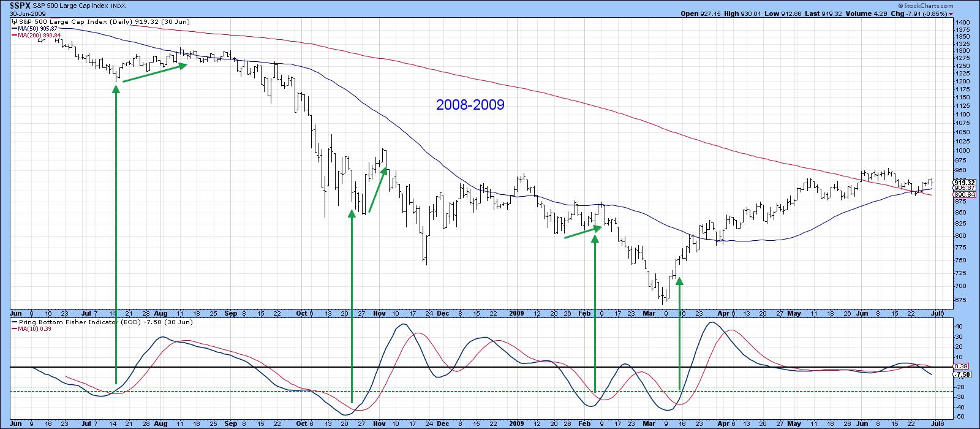Click the red MA(200) legend line marker
The width and height of the screenshot is (980, 429).
tap(13, 36)
